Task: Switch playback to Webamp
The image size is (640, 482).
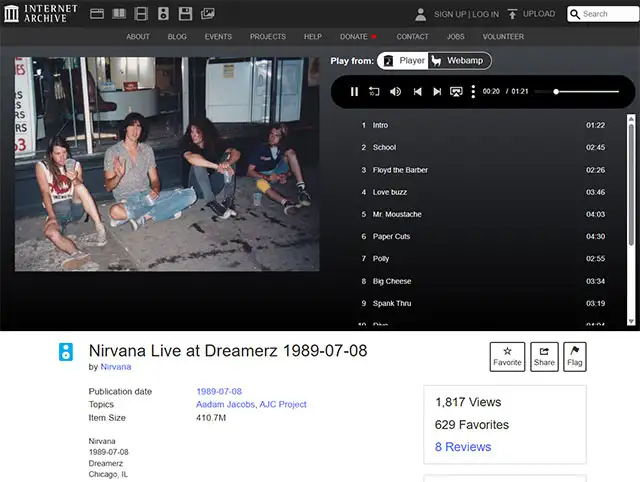Action: pos(459,61)
